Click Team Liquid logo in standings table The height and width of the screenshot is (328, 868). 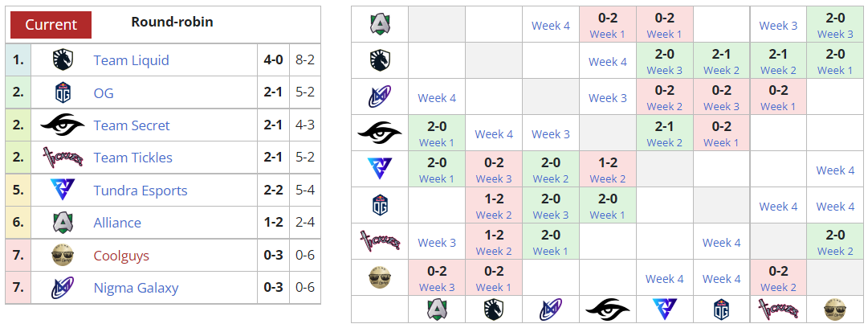click(x=63, y=60)
